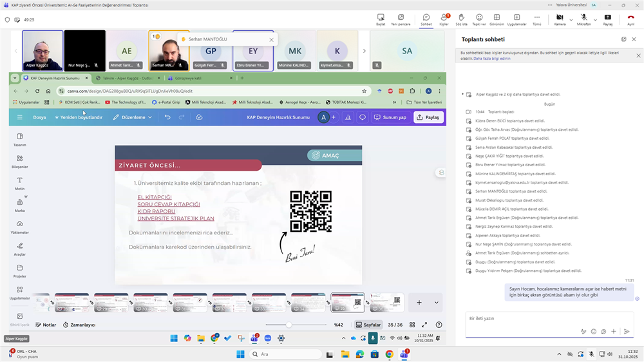Leave the meeting with Ayrıl button

[630, 19]
